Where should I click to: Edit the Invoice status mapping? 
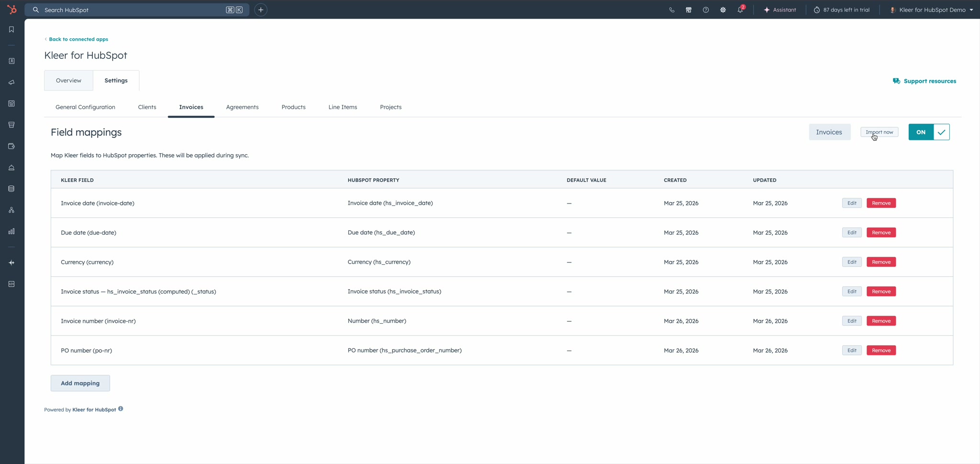[852, 292]
